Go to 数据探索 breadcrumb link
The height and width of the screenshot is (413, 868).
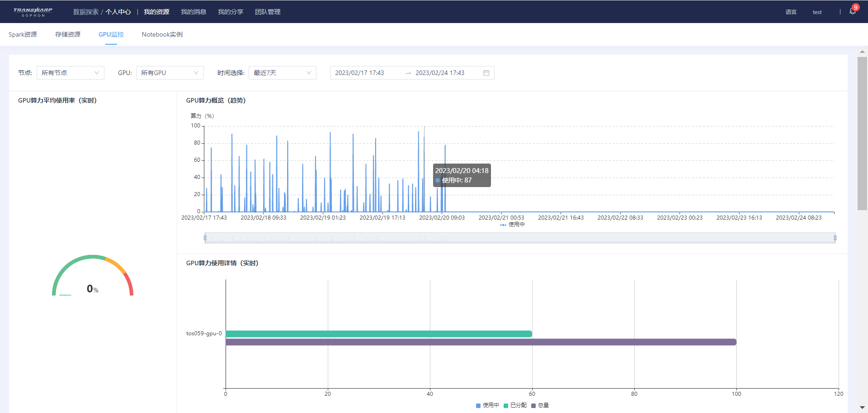[x=86, y=12]
